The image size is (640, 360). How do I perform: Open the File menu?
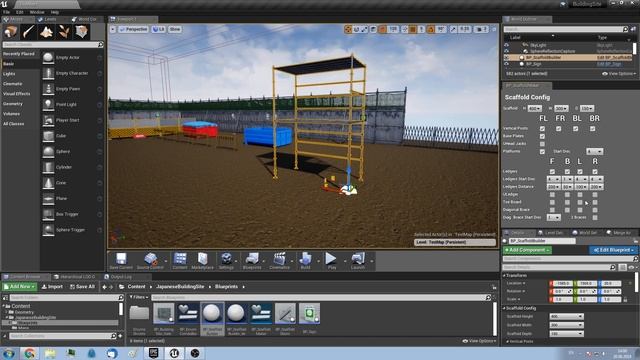[x=7, y=12]
